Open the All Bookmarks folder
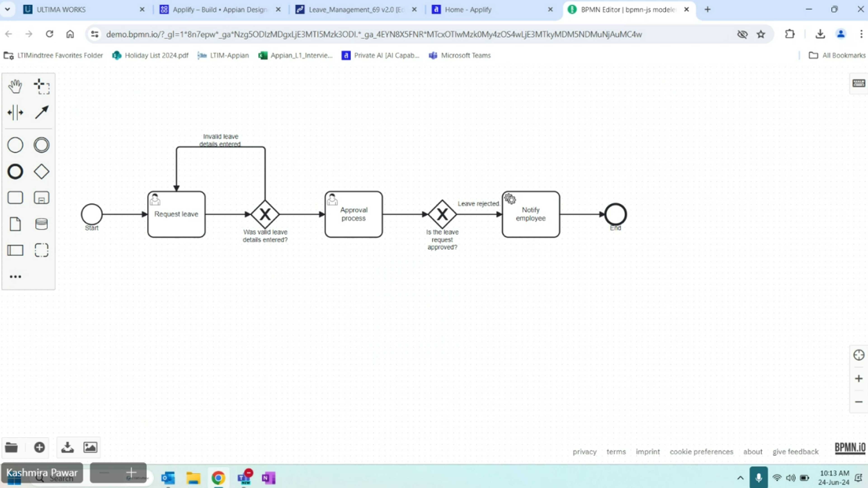Viewport: 868px width, 488px height. point(837,55)
